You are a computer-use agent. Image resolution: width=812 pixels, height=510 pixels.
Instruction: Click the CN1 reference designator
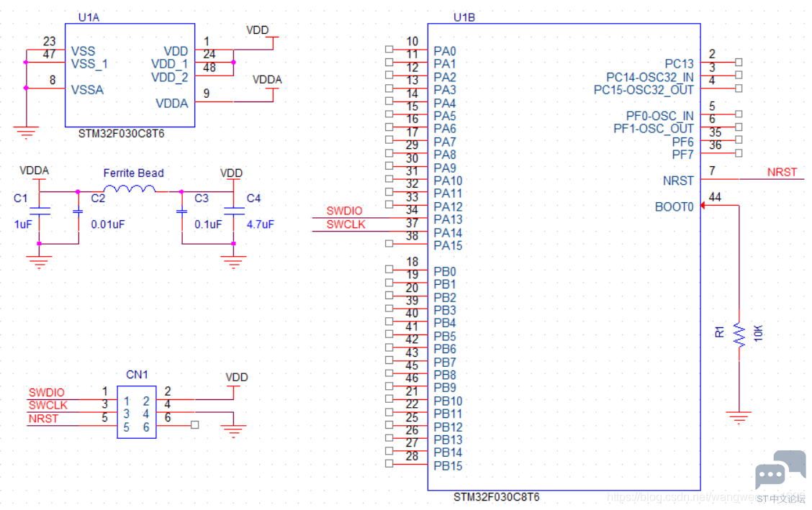tap(137, 375)
